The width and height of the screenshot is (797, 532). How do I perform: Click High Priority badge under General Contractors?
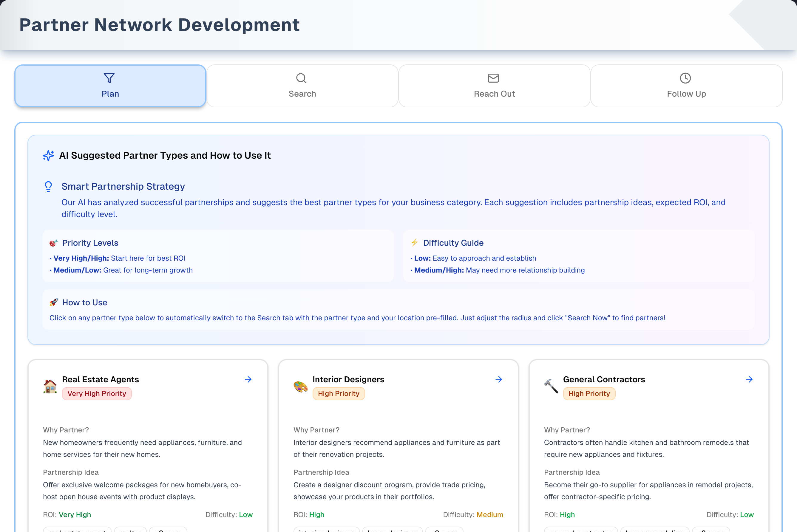(589, 394)
